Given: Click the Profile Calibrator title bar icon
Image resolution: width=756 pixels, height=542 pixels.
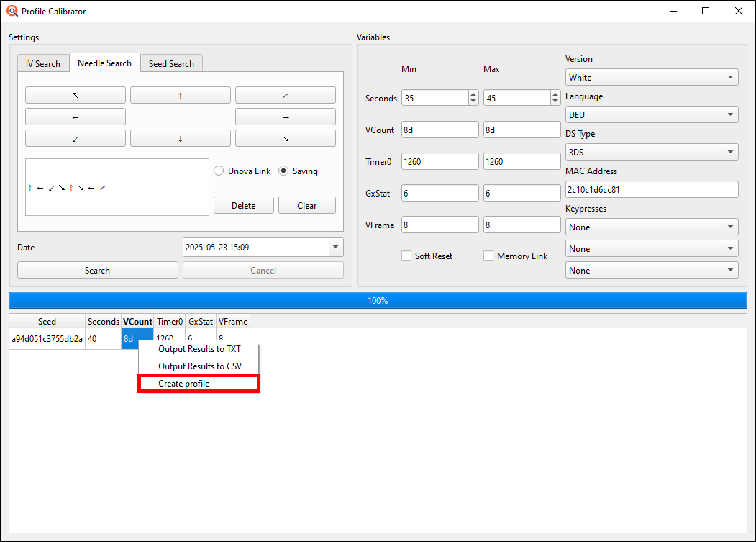Looking at the screenshot, I should (x=12, y=11).
